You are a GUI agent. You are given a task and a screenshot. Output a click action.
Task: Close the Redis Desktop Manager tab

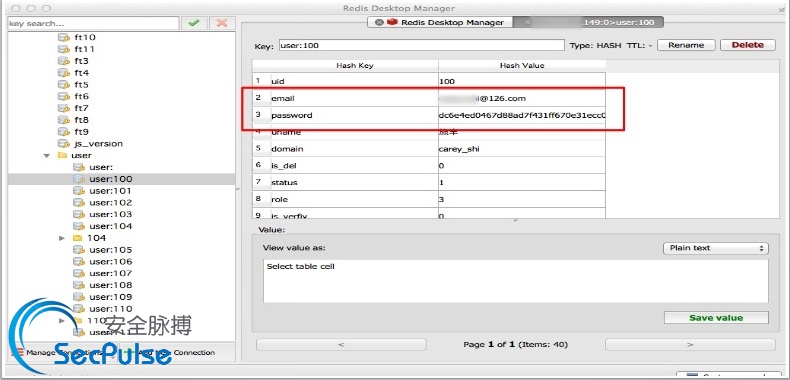coord(379,22)
